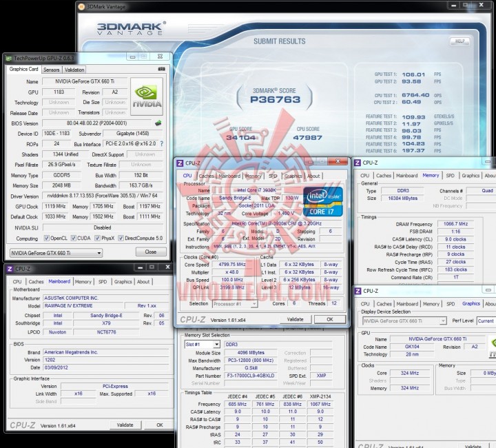Screen dimensions: 496x448
Task: Click Validate in the front CPU-Z window
Action: click(295, 320)
